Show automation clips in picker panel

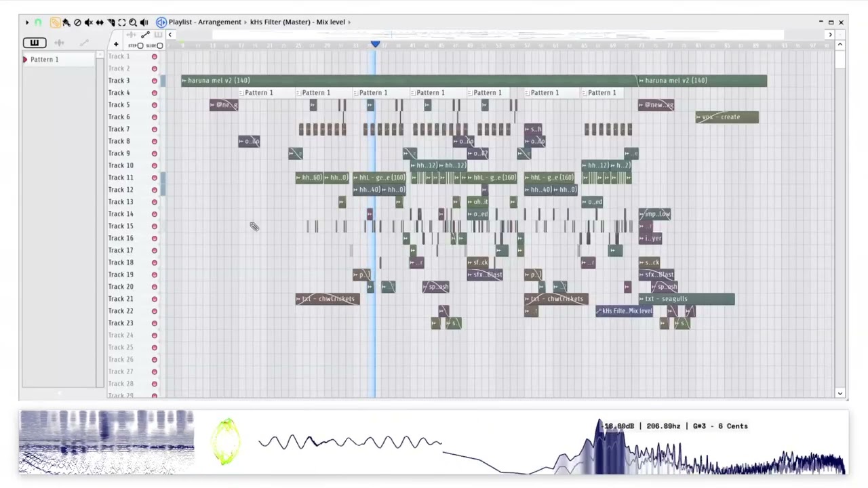tap(84, 43)
